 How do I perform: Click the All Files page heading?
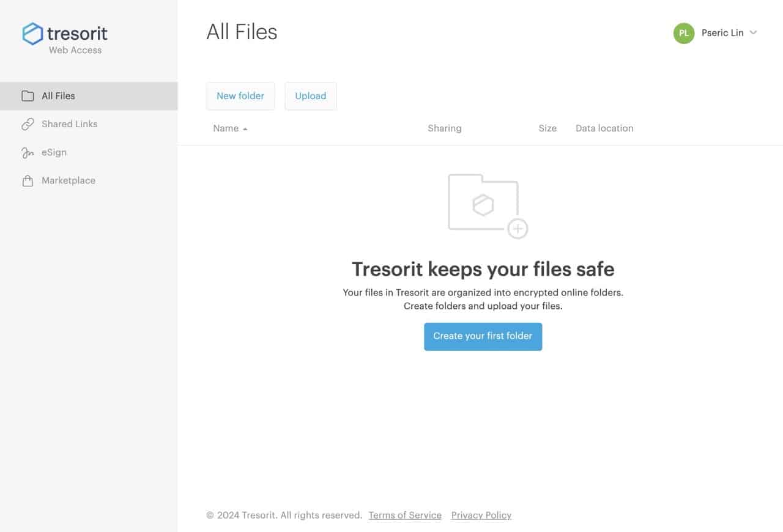point(242,32)
